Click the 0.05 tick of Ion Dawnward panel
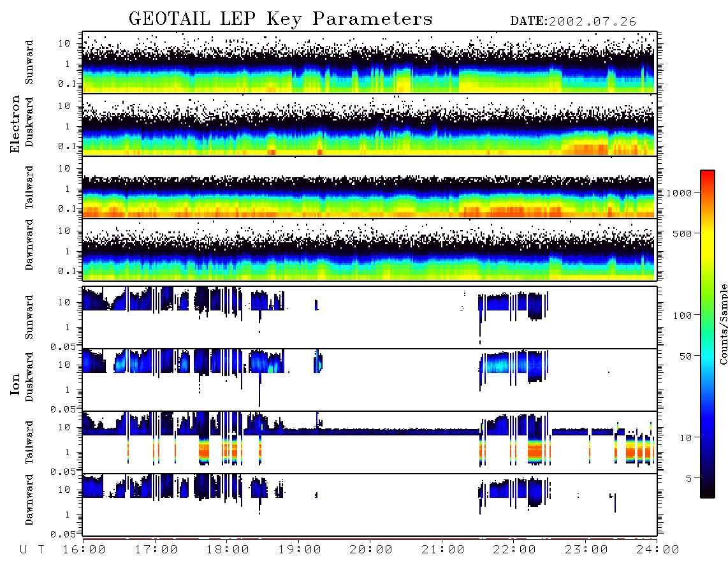The image size is (728, 561). (63, 534)
